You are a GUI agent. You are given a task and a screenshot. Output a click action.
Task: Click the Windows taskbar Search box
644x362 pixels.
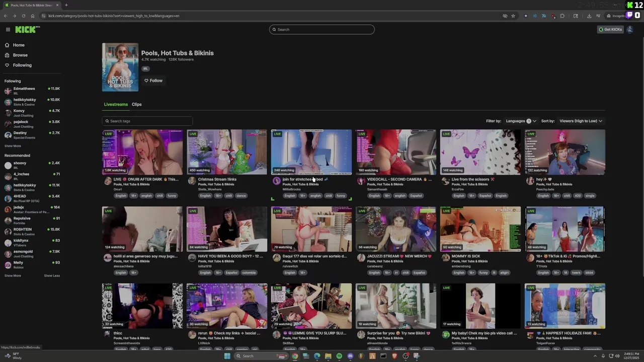(261, 356)
